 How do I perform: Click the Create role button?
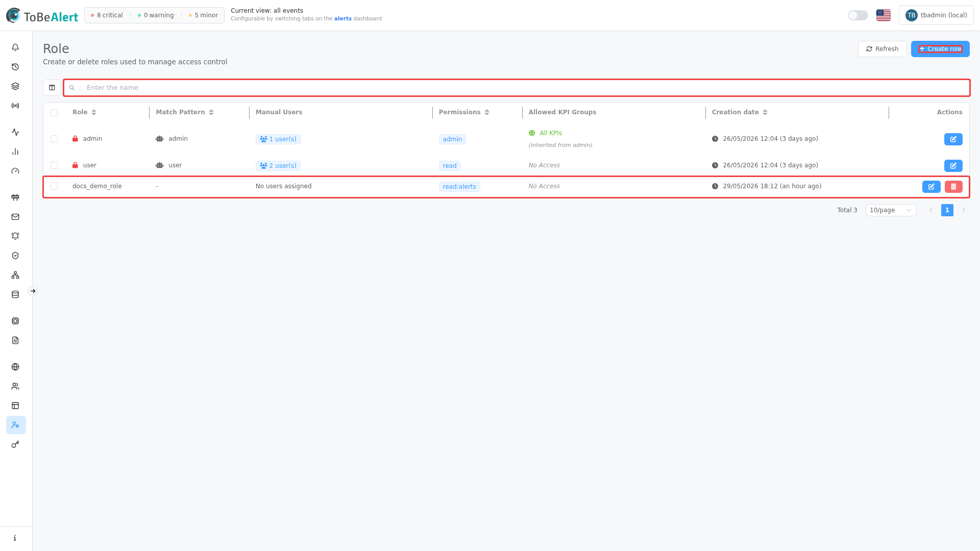click(x=940, y=49)
